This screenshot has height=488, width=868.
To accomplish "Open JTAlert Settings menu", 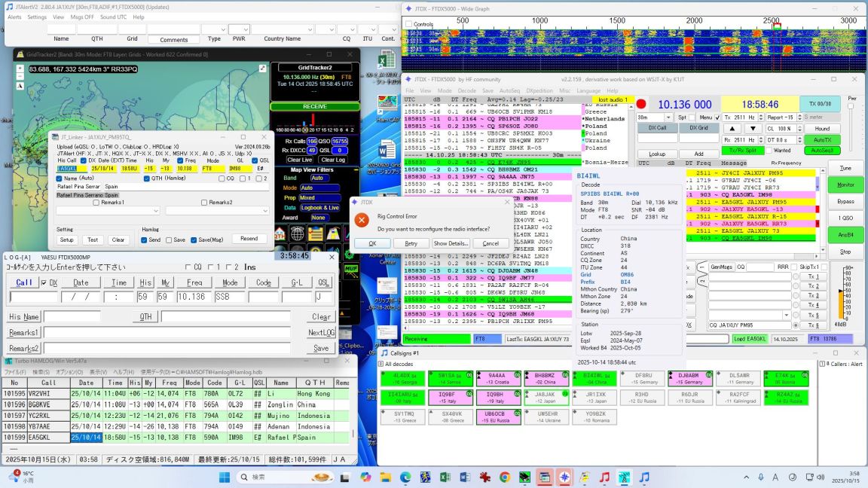I will pos(37,17).
